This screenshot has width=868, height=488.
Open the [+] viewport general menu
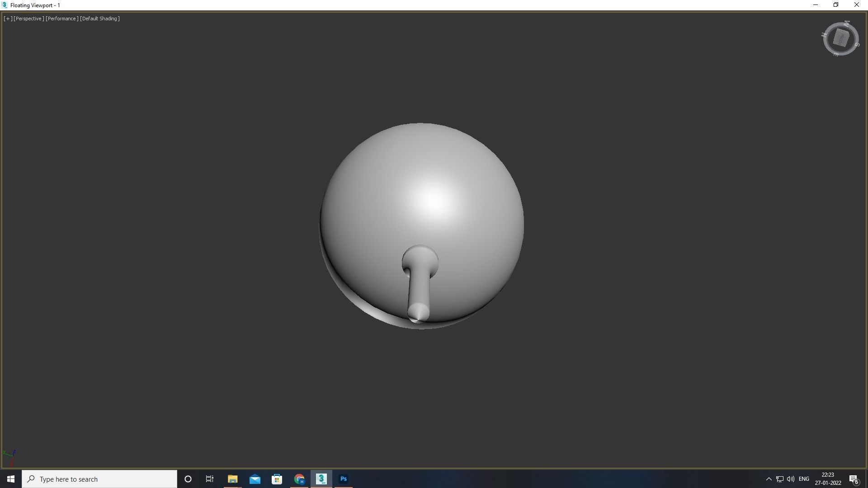tap(8, 19)
